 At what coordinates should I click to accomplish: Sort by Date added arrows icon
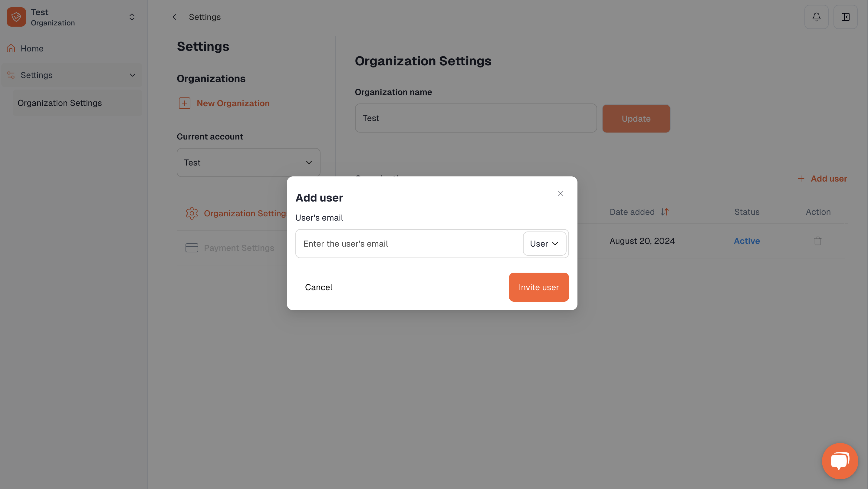[x=665, y=212]
